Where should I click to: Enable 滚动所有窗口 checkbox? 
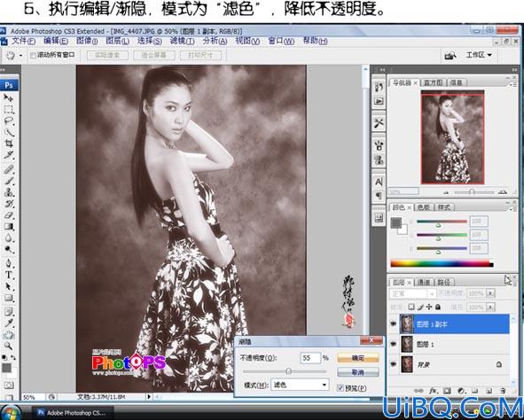(33, 56)
